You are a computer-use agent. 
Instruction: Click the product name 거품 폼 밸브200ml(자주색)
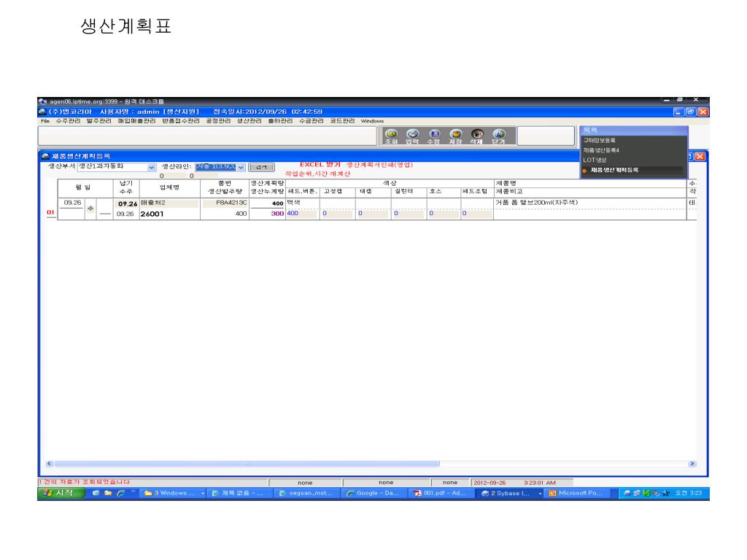pyautogui.click(x=536, y=203)
